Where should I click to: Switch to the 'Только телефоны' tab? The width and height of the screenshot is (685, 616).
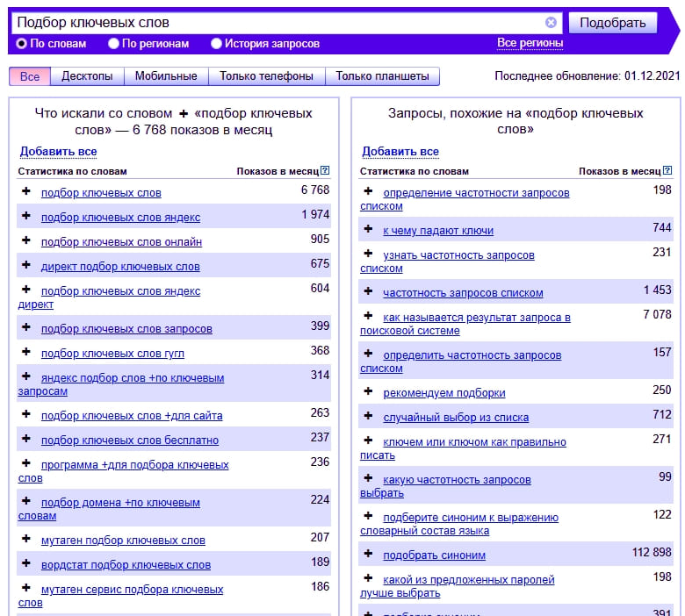pyautogui.click(x=266, y=76)
